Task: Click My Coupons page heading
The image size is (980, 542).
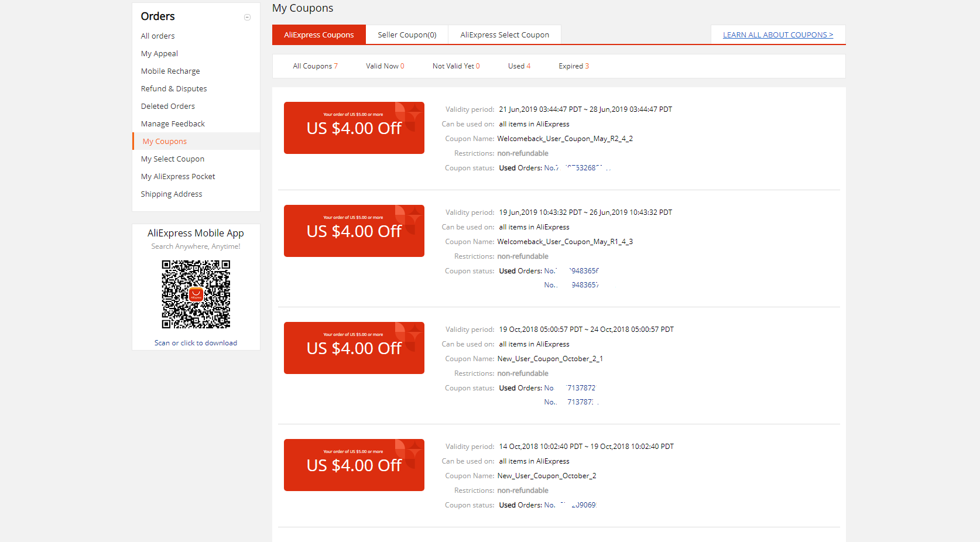Action: (303, 8)
